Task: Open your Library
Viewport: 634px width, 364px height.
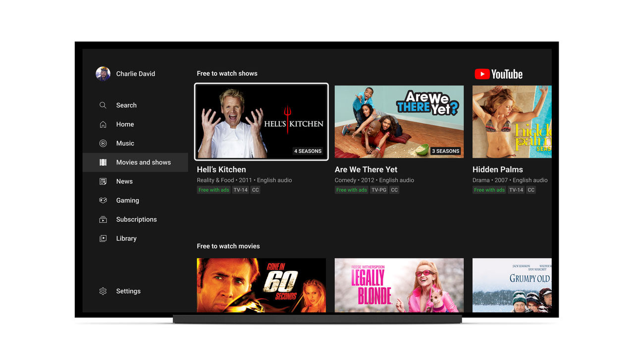Action: (103, 238)
